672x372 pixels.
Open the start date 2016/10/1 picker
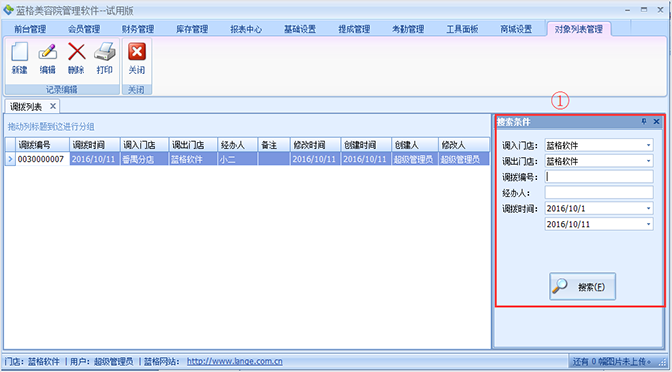pos(648,209)
